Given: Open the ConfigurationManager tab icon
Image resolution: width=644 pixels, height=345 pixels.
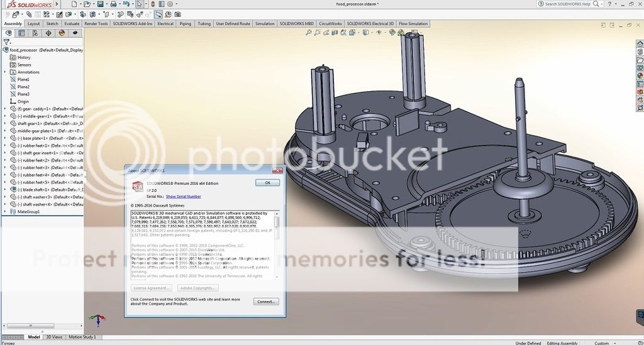Looking at the screenshot, I should click(35, 33).
